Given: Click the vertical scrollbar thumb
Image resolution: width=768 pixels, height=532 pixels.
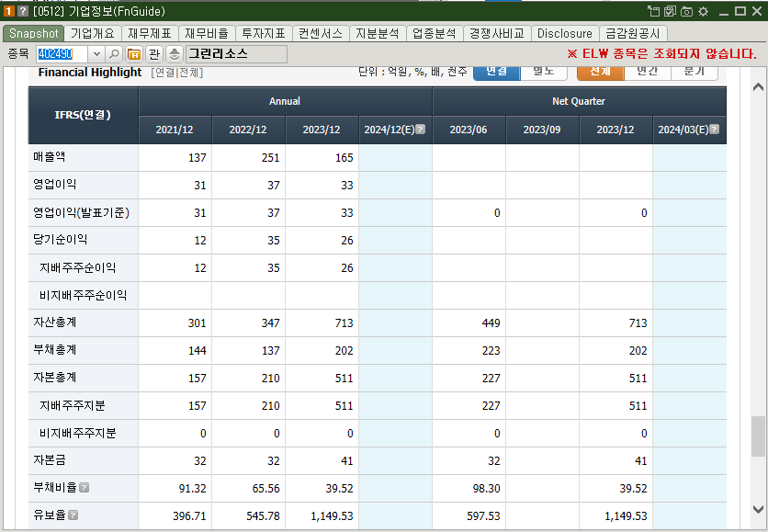Looking at the screenshot, I should click(758, 436).
